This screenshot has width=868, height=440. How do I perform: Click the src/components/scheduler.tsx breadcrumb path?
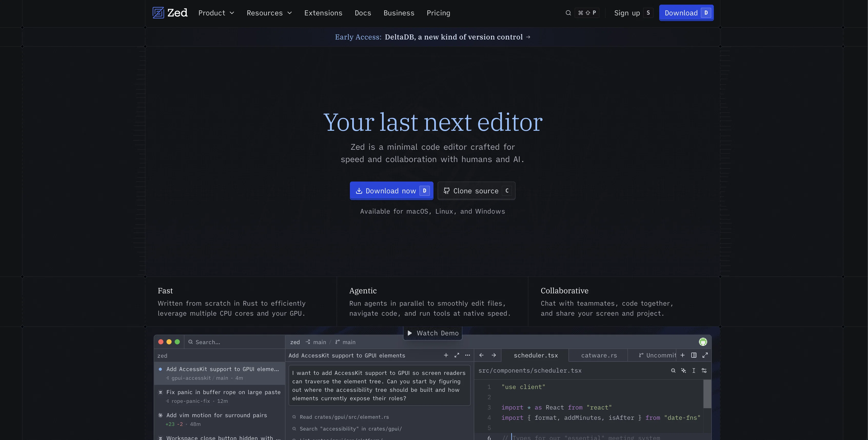coord(530,370)
